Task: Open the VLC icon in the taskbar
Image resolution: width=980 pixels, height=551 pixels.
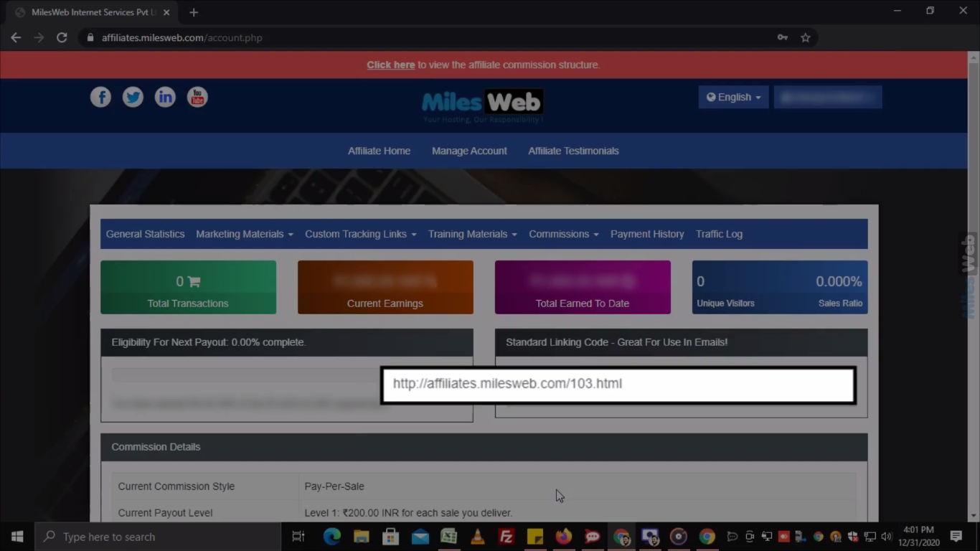Action: 477,537
